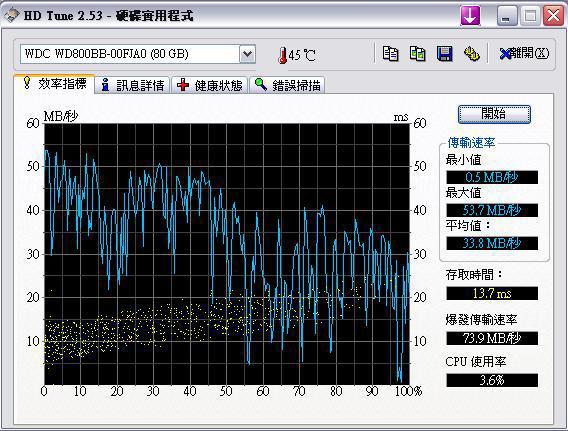Viewport: 568px width, 431px height.
Task: Switch to the 效率指標 benchmark tab
Action: tap(54, 84)
